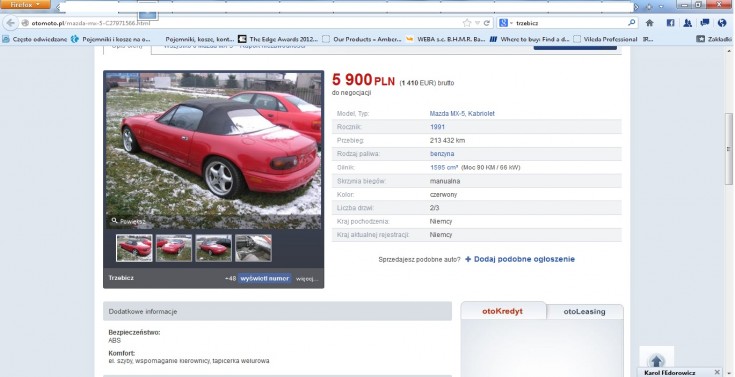
Task: Open Karol Fedorowicz chat window
Action: click(x=669, y=373)
